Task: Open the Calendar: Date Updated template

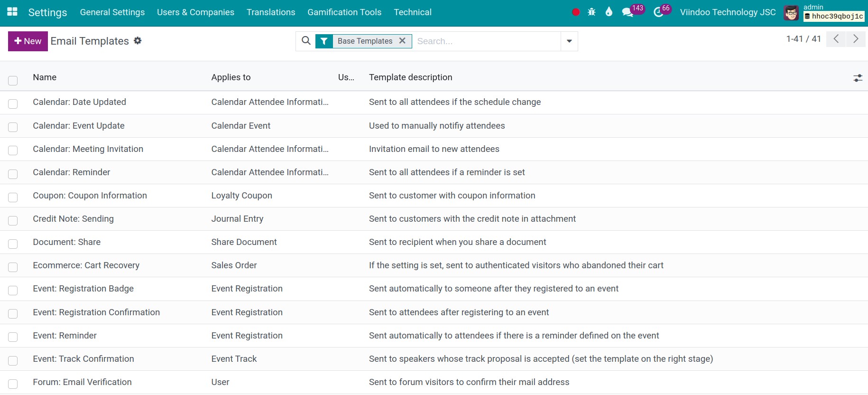Action: pos(80,102)
